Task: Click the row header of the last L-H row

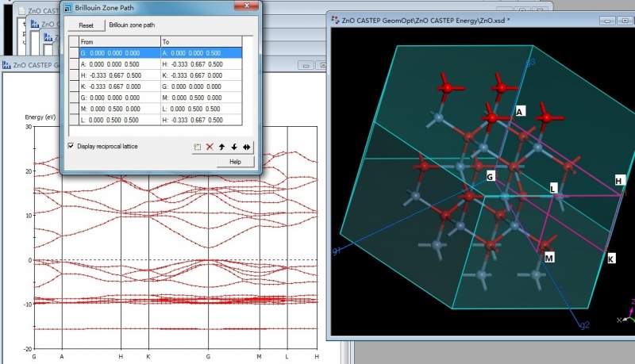Action: (x=72, y=120)
